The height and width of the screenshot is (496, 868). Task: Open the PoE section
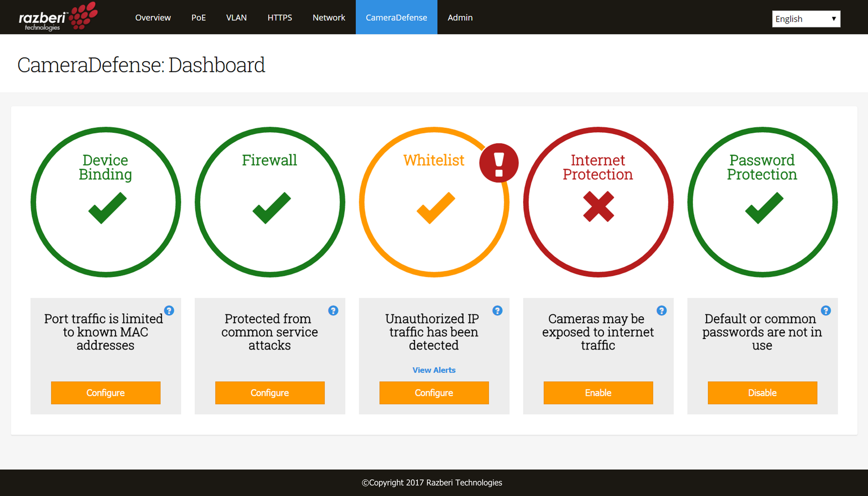198,17
